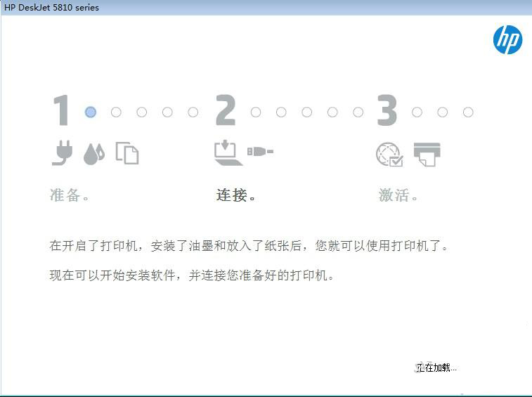Click the large step number 1
This screenshot has height=397, width=532.
point(61,110)
